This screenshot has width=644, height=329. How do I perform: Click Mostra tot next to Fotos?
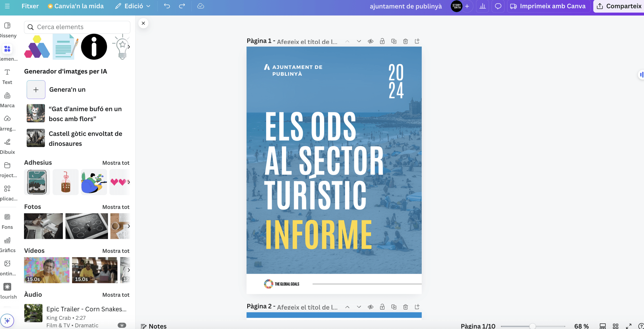(x=116, y=207)
